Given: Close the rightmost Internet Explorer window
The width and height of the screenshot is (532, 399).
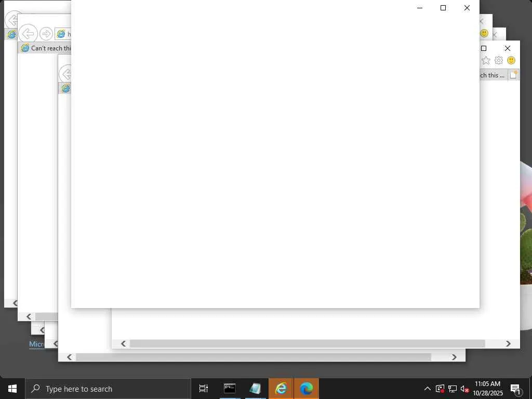Looking at the screenshot, I should pyautogui.click(x=507, y=48).
